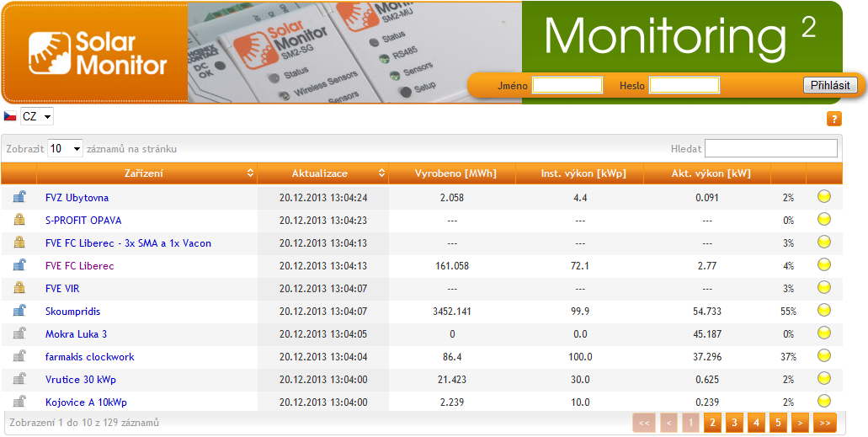Screen dimensions: 868x437
Task: Open the FVE FC Liberec device link
Action: [x=80, y=266]
